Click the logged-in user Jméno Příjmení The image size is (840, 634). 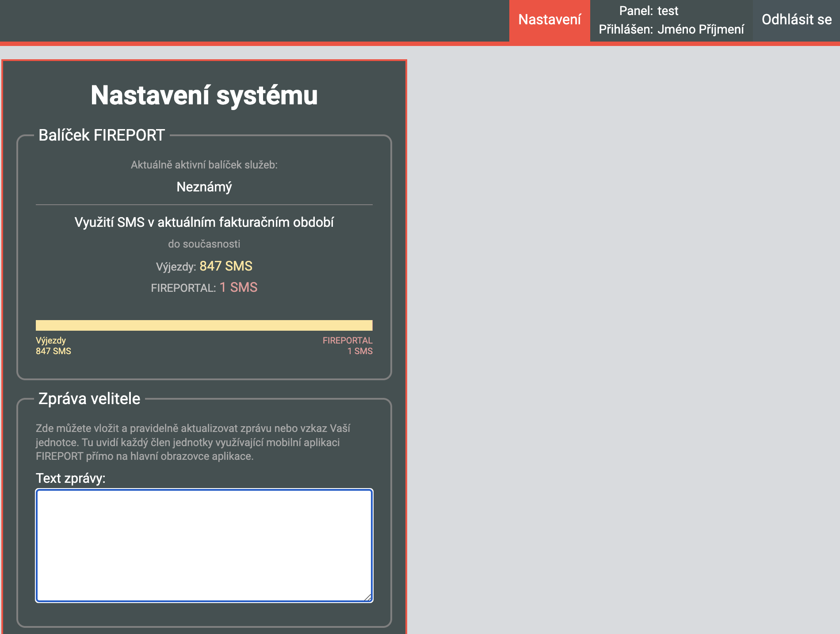[x=700, y=30]
